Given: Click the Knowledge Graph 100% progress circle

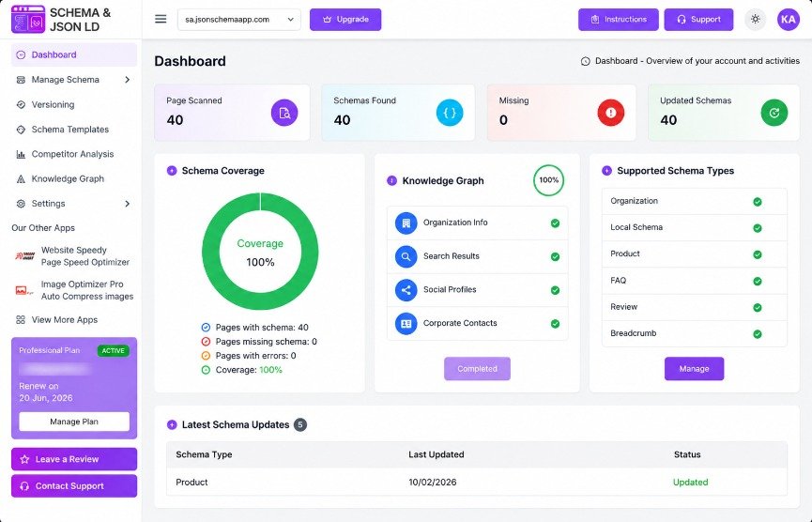Looking at the screenshot, I should coord(549,180).
